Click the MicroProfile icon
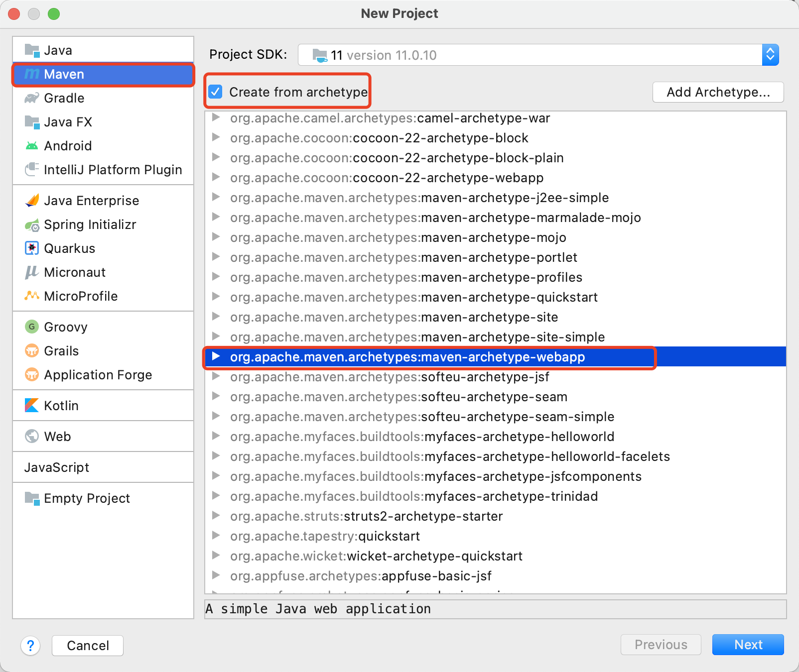 (31, 296)
